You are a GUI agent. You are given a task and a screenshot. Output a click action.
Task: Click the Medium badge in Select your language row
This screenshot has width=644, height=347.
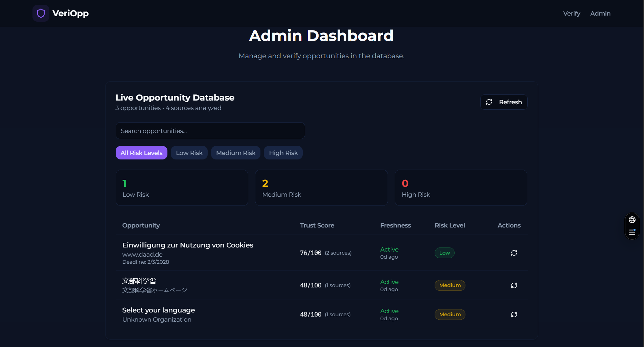click(450, 315)
